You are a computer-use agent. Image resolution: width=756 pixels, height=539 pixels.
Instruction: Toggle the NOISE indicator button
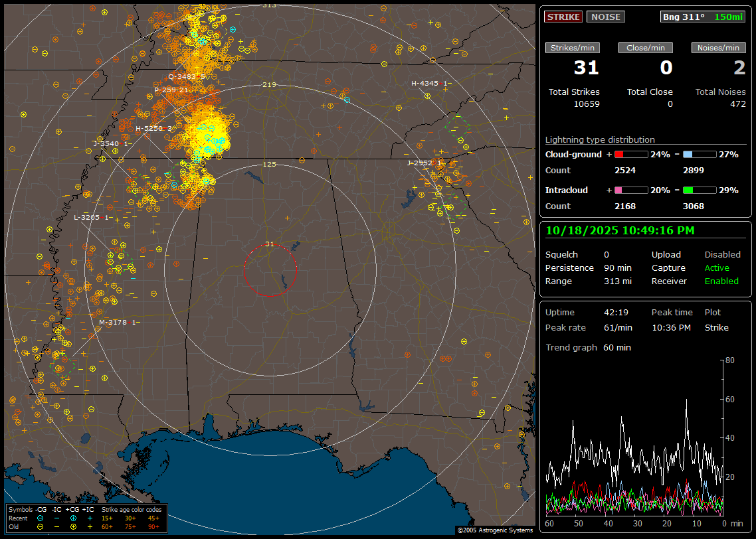coord(605,17)
